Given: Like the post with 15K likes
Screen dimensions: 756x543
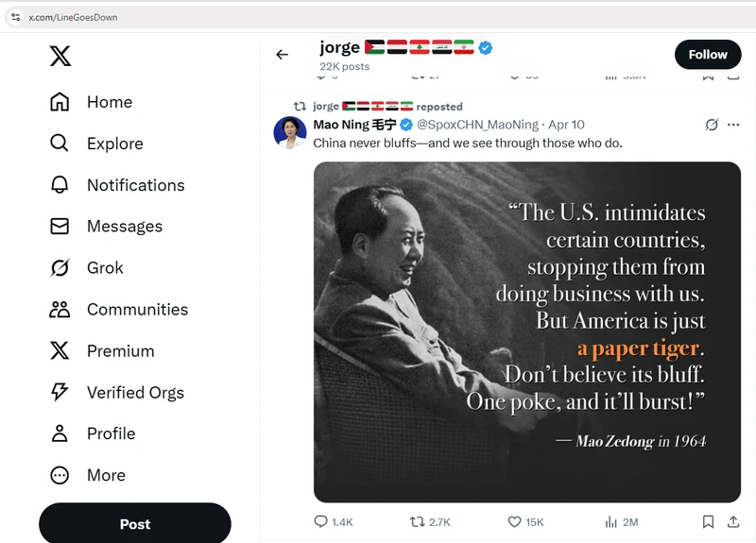Looking at the screenshot, I should click(515, 521).
